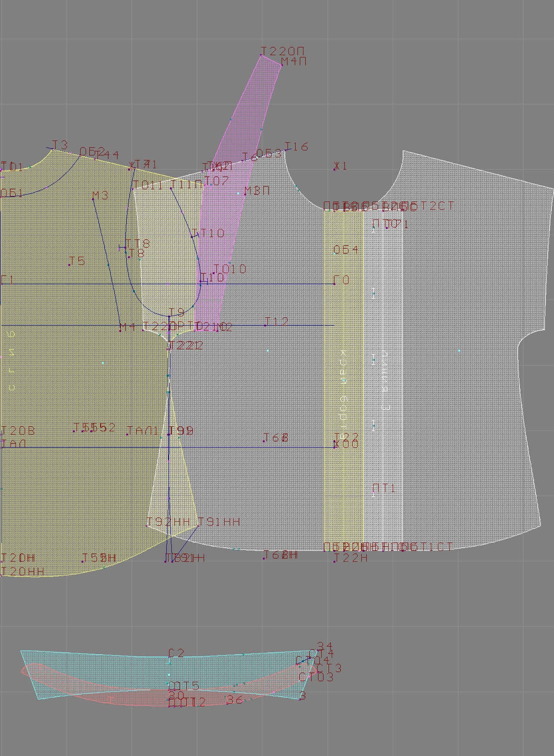
Task: Select the M4П point marker
Action: [282, 65]
